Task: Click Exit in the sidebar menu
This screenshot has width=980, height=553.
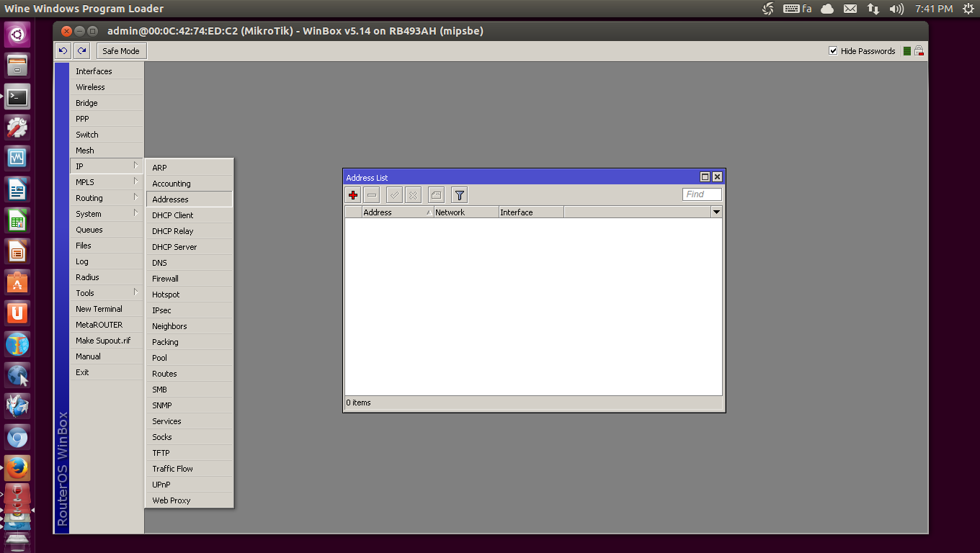Action: coord(107,372)
